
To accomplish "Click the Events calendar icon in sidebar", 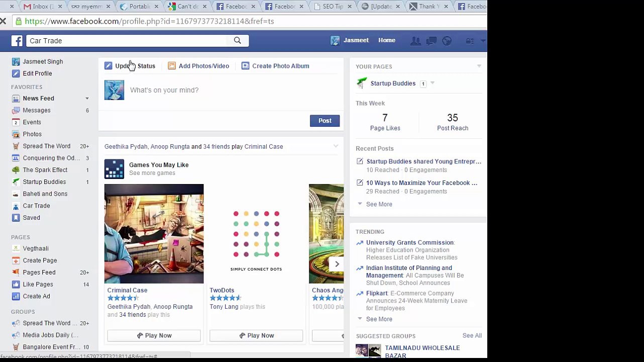I will coord(16,122).
